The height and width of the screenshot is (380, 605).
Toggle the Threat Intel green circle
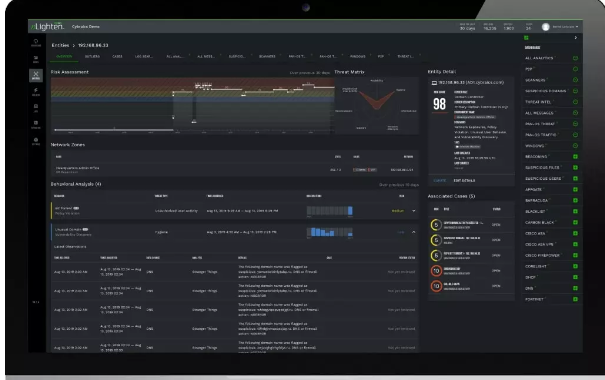tap(575, 102)
